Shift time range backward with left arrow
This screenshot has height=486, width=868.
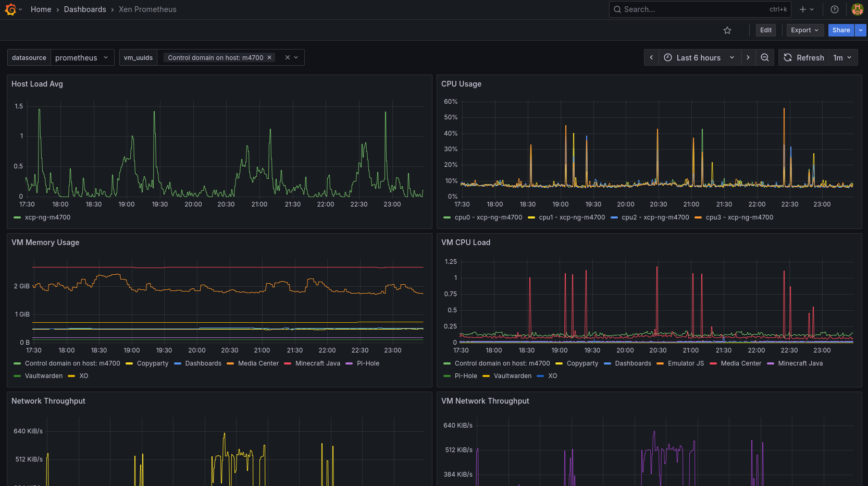point(651,57)
